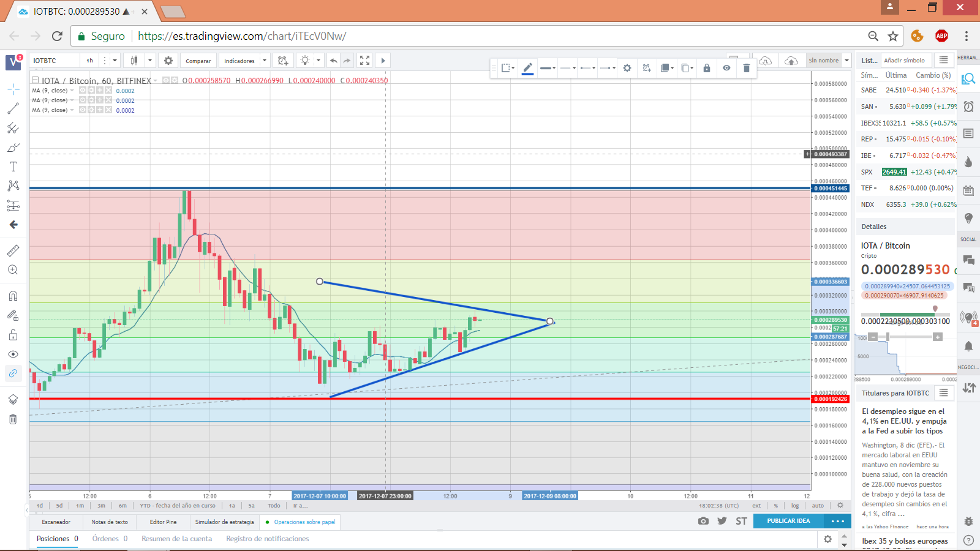
Task: Undo the last chart action
Action: click(333, 61)
